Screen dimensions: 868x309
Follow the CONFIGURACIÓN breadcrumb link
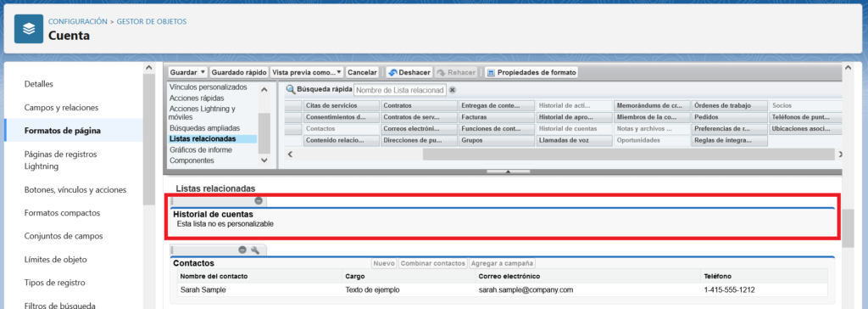(78, 21)
